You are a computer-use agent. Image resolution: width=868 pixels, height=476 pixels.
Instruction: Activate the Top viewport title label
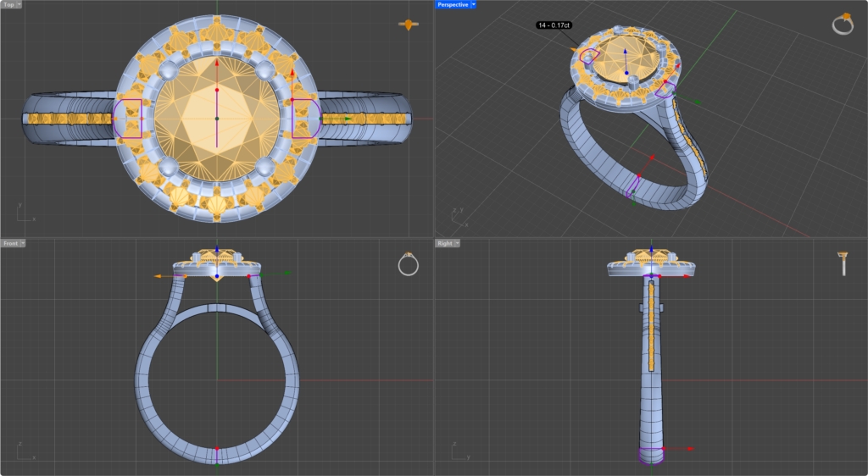click(8, 4)
